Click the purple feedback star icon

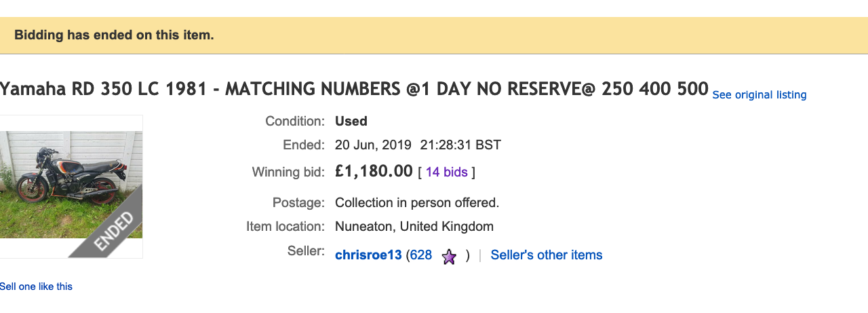click(449, 257)
